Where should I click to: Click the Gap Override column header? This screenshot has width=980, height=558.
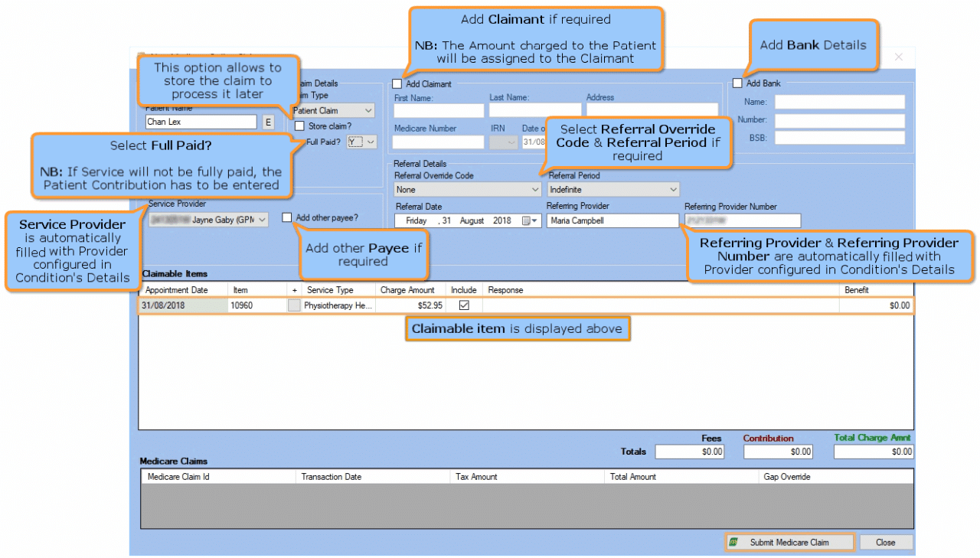836,476
